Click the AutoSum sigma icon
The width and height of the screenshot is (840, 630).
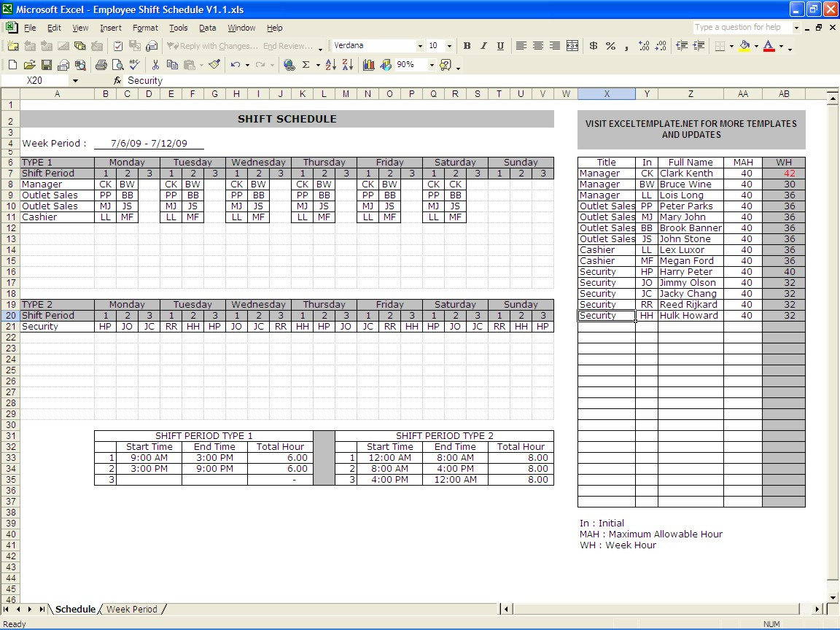click(306, 65)
